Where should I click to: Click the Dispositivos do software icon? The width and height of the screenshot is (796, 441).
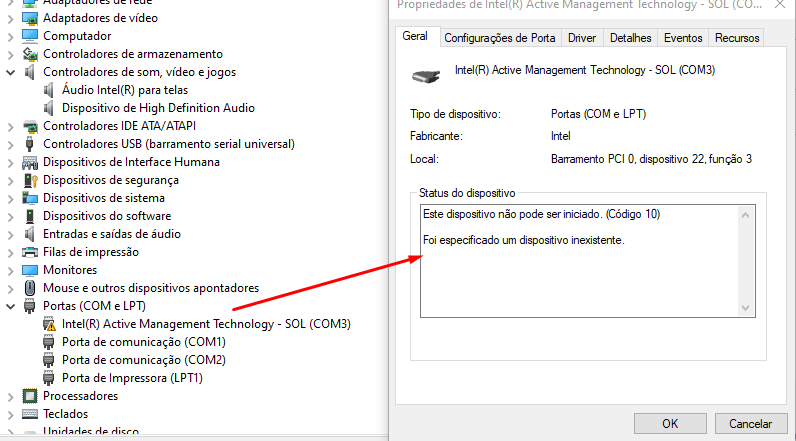coord(30,216)
